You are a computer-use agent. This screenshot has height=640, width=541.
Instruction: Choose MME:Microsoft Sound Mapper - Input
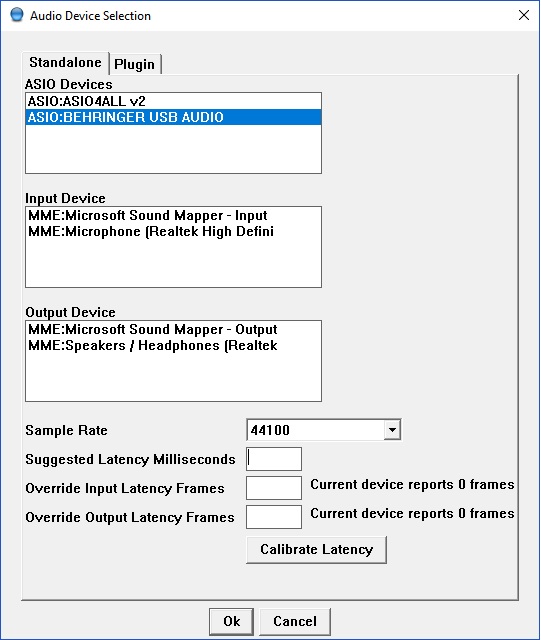173,215
